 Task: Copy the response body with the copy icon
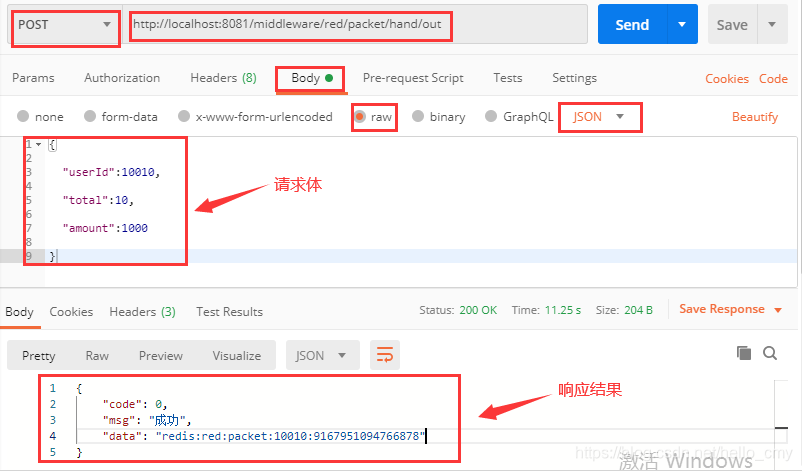point(744,353)
